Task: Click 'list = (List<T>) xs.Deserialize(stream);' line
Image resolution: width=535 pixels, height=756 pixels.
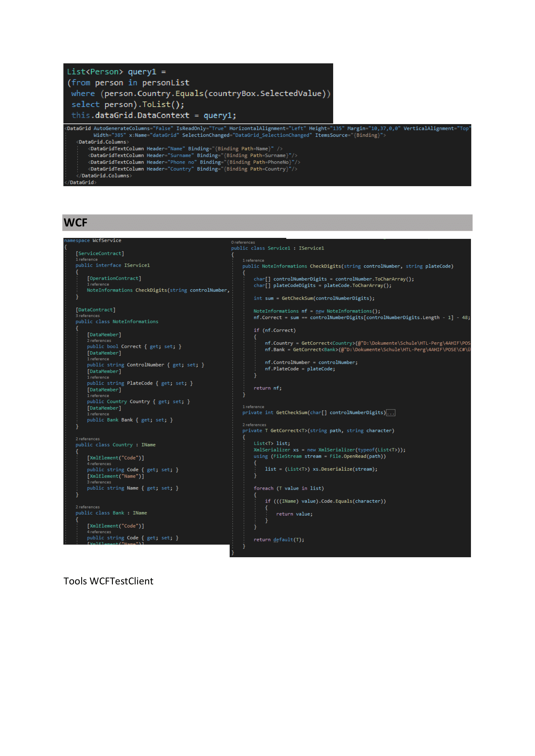Action: coord(321,469)
